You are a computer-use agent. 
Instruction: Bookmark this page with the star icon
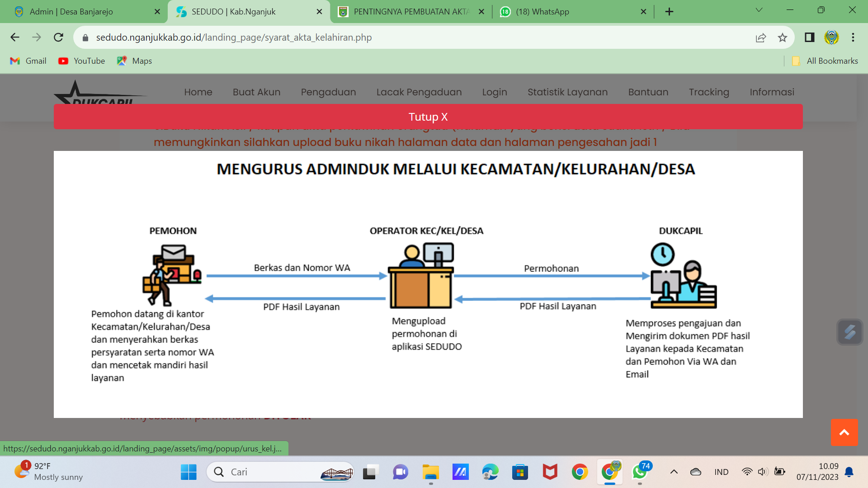(783, 38)
